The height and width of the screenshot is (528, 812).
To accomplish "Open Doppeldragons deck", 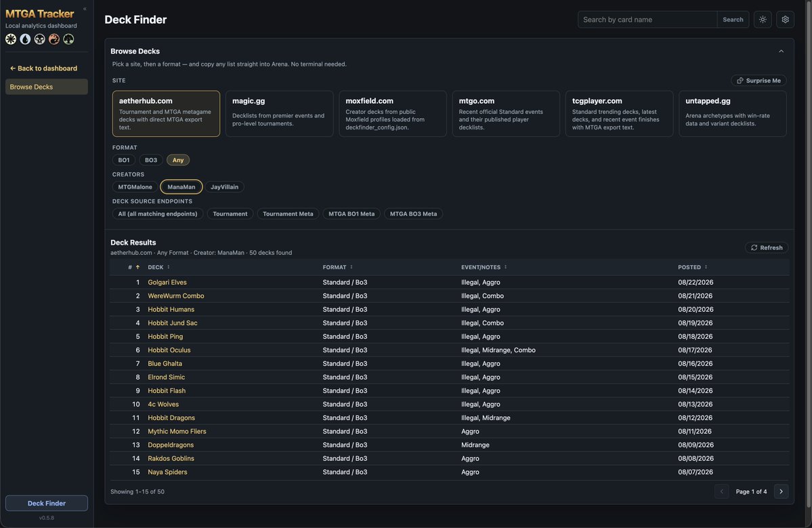I will pyautogui.click(x=171, y=445).
